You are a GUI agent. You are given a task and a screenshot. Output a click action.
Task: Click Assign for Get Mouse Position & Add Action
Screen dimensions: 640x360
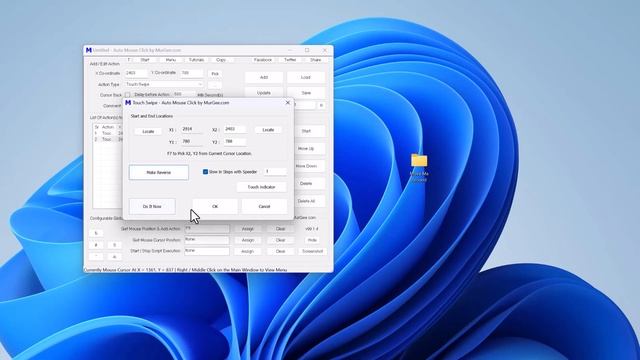click(x=248, y=229)
